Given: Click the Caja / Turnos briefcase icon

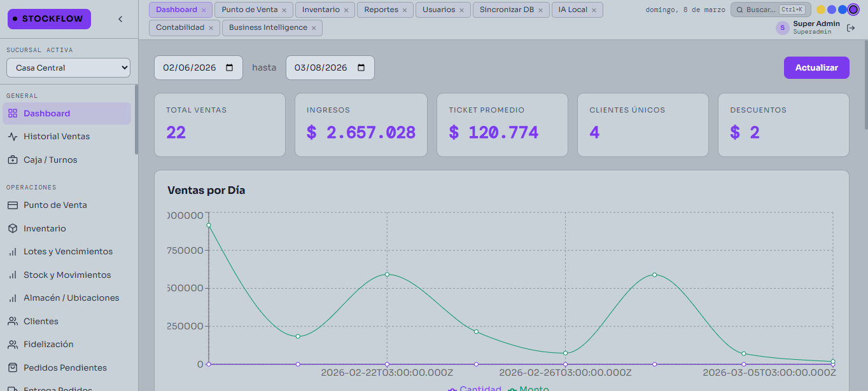Looking at the screenshot, I should coord(12,160).
